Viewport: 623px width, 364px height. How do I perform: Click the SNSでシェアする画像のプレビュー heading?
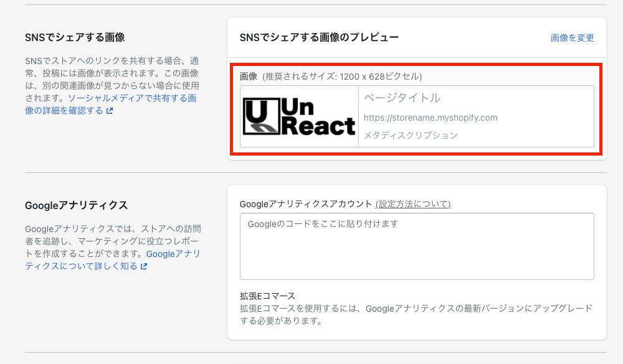tap(319, 38)
